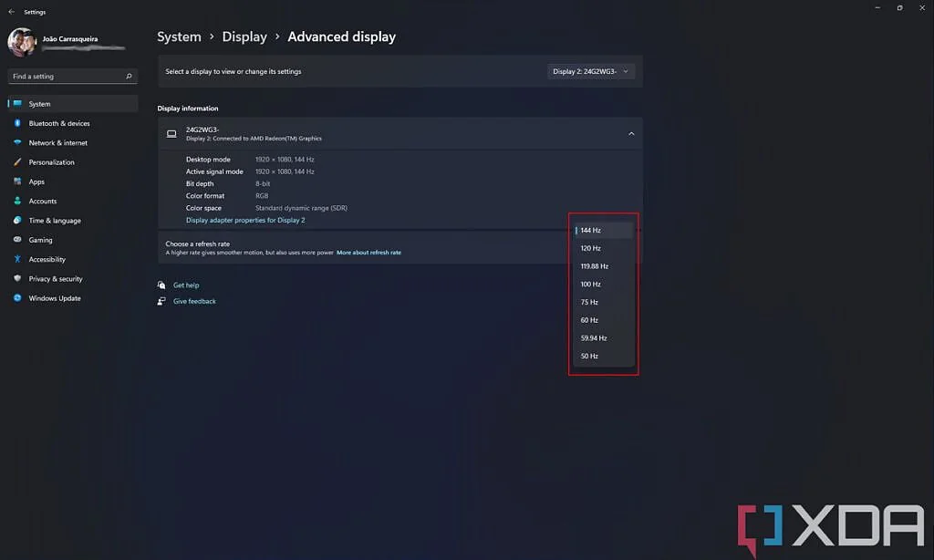This screenshot has height=560, width=934.
Task: Click the Bit depth 8-bit value
Action: 263,184
